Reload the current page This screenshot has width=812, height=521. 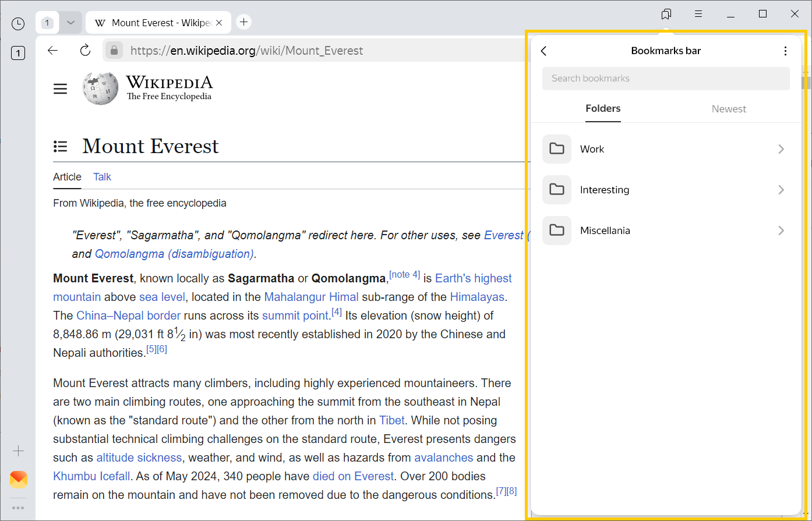(86, 51)
